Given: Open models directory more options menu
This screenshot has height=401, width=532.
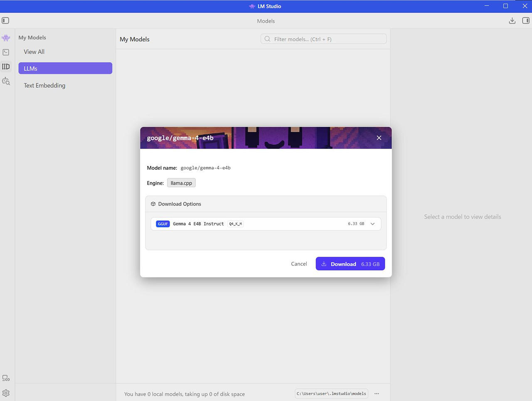Looking at the screenshot, I should (x=377, y=394).
